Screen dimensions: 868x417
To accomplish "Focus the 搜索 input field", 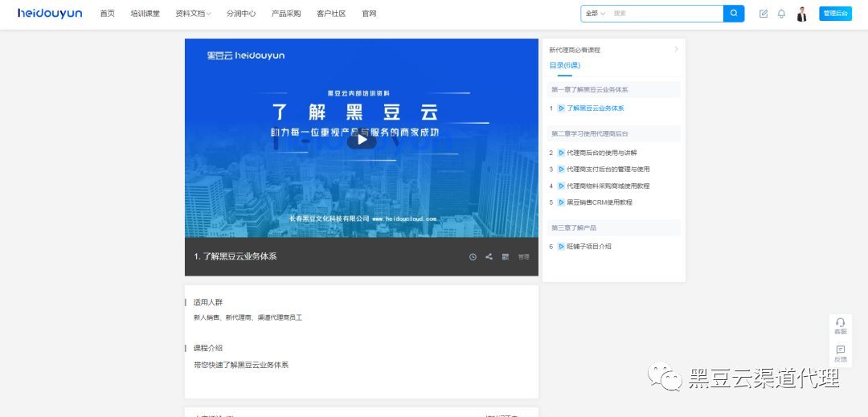I will (x=666, y=14).
